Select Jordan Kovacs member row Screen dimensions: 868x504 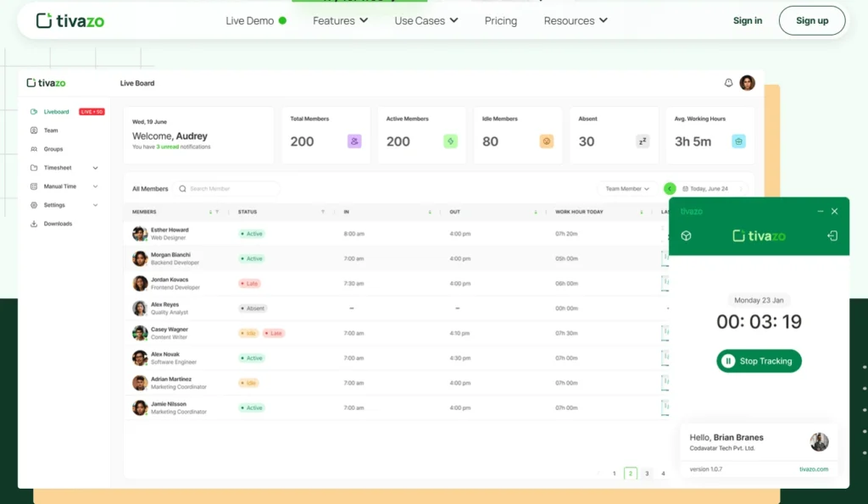[x=397, y=284]
